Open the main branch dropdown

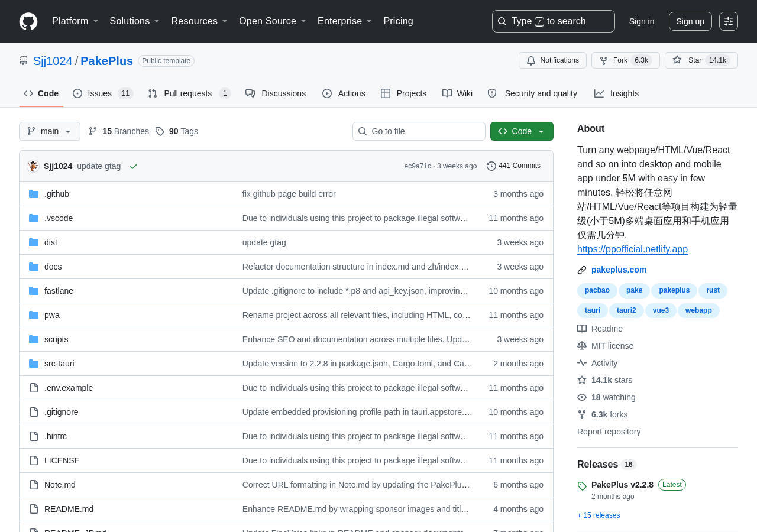tap(50, 131)
